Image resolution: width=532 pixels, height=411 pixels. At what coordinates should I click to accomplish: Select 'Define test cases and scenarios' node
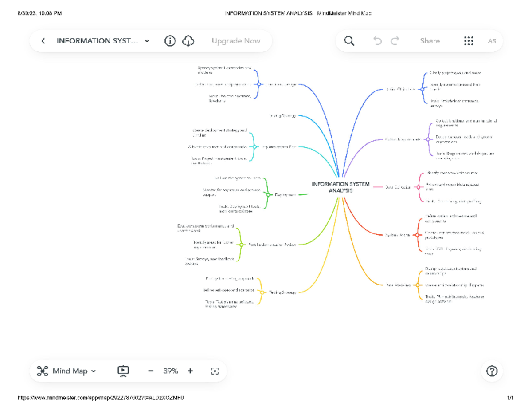tap(228, 290)
